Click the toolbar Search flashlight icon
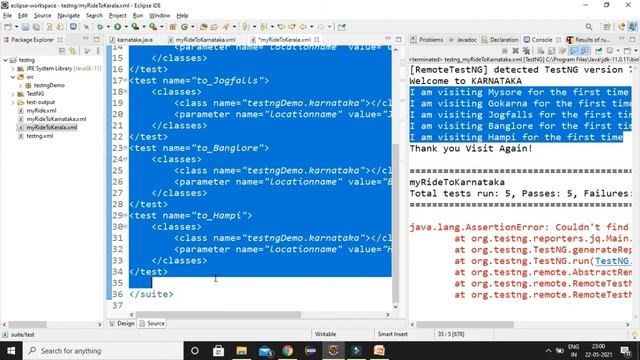The image size is (640, 360). [x=226, y=27]
